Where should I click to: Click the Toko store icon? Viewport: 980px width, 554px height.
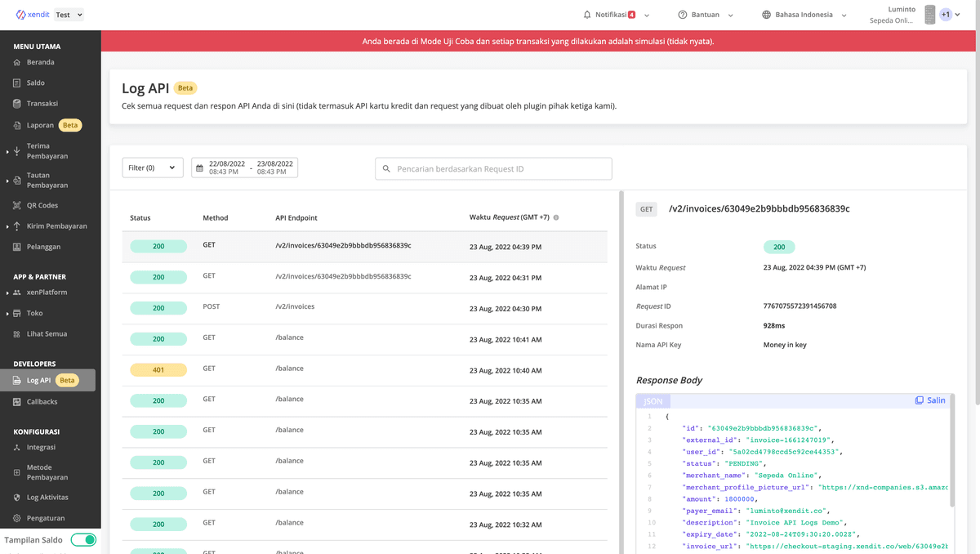[17, 314]
